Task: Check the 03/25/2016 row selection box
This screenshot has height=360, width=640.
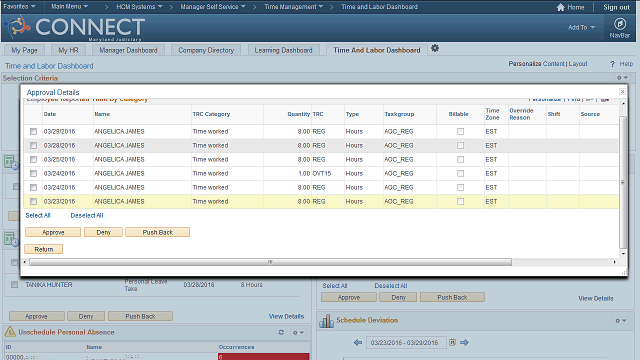Action: [x=33, y=159]
